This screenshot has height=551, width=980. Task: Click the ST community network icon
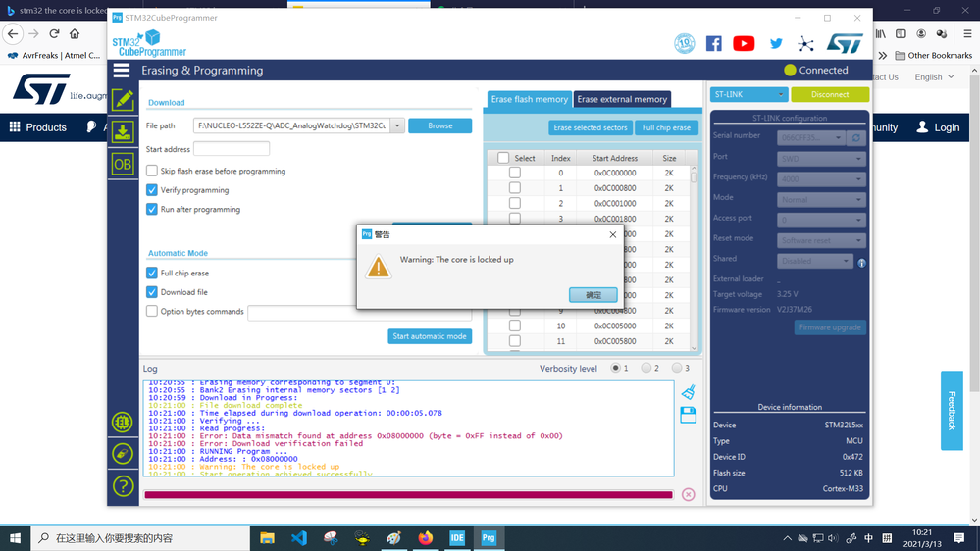point(805,43)
